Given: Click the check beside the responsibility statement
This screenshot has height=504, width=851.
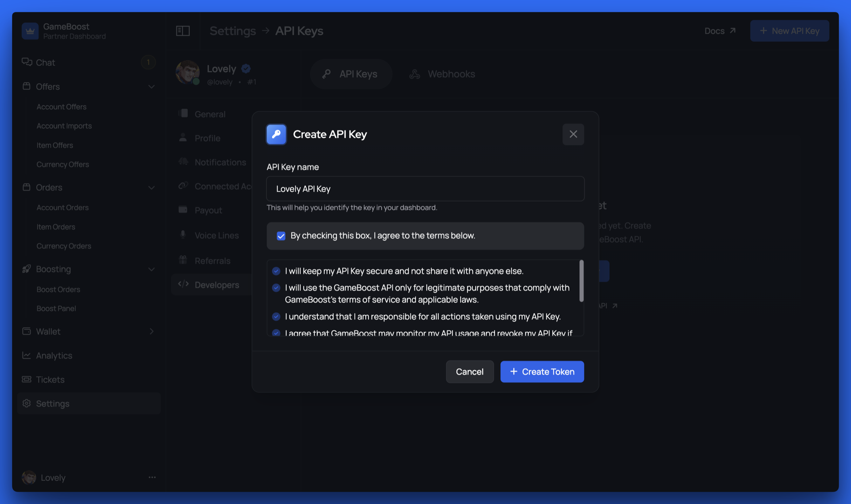Looking at the screenshot, I should (x=276, y=316).
